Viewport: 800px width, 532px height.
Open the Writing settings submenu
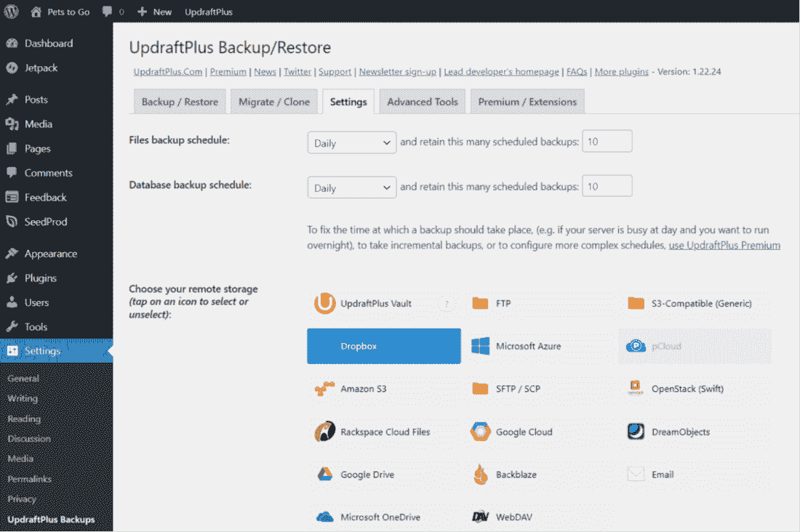23,398
